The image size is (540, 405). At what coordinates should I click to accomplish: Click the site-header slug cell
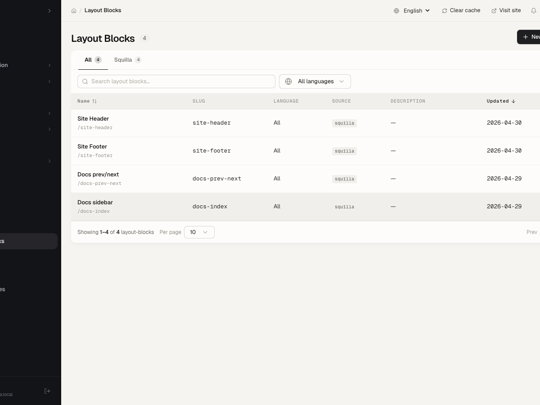pyautogui.click(x=211, y=123)
